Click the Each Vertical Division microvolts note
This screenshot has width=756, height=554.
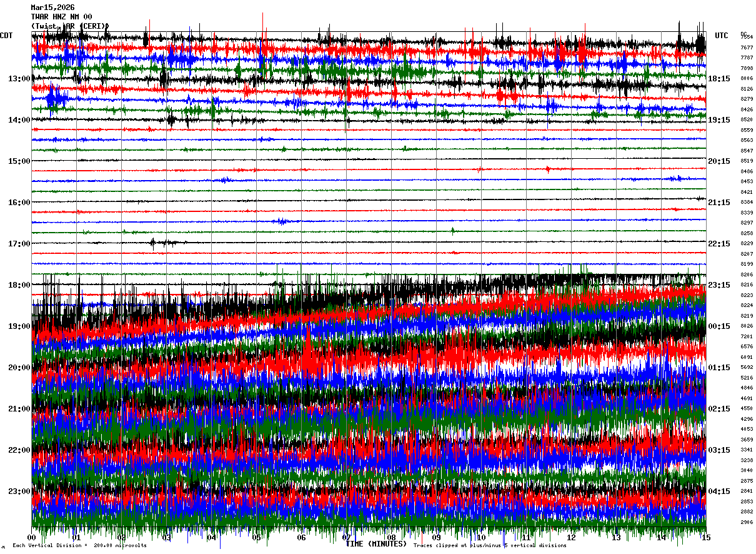pyautogui.click(x=79, y=546)
